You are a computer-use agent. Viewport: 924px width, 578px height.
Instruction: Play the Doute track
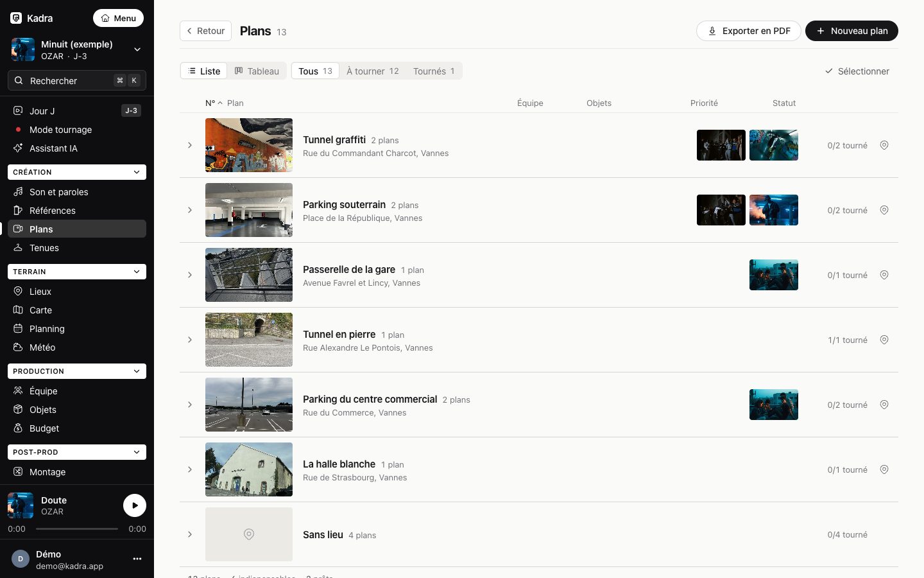pyautogui.click(x=135, y=505)
